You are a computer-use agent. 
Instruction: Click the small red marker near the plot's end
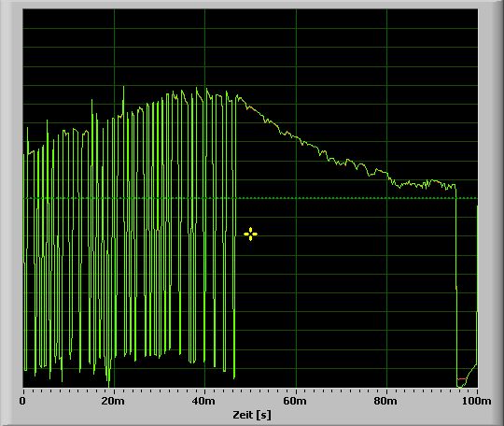click(x=462, y=379)
